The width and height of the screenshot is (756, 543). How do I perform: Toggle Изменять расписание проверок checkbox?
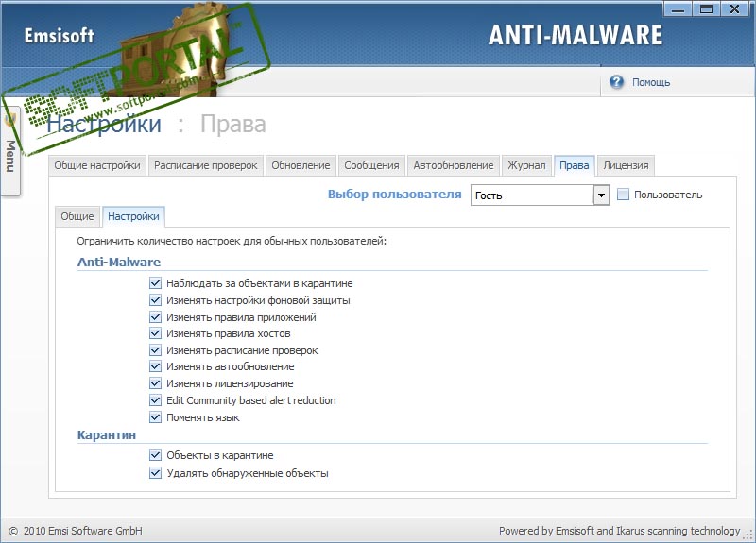click(x=155, y=350)
